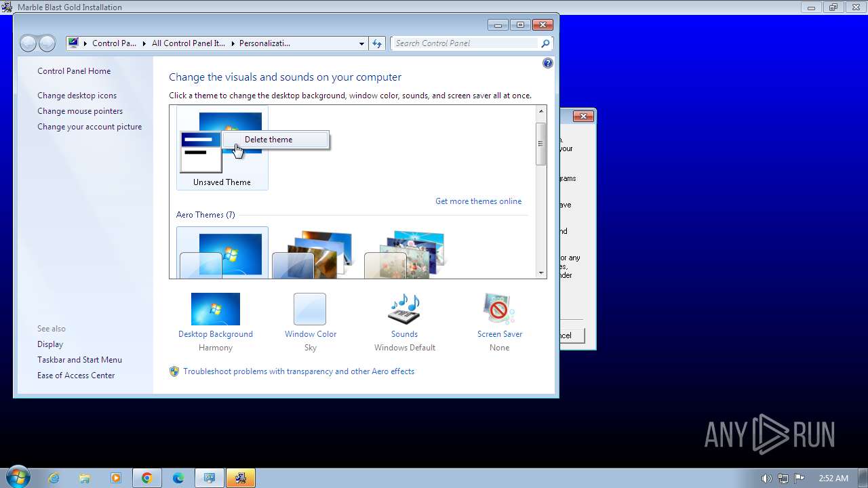Screen dimensions: 868x488
Task: Click theme list scroll down arrow
Action: (541, 273)
